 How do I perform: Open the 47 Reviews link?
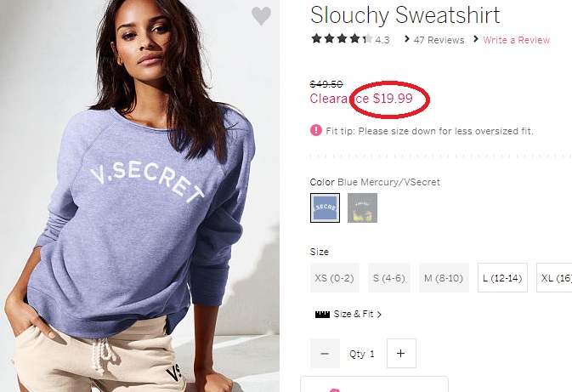point(439,40)
